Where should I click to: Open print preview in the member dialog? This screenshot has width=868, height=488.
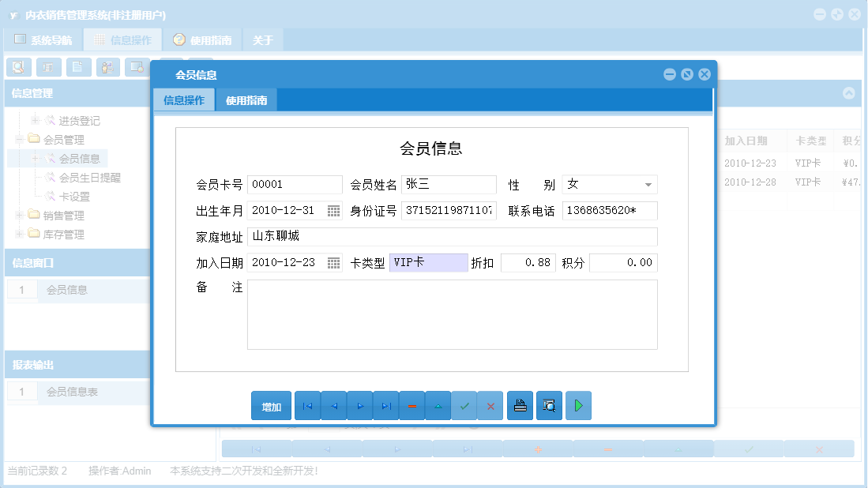(549, 405)
